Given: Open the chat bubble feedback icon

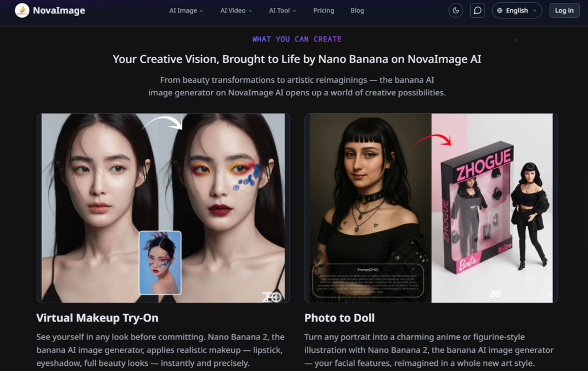Looking at the screenshot, I should [x=477, y=10].
